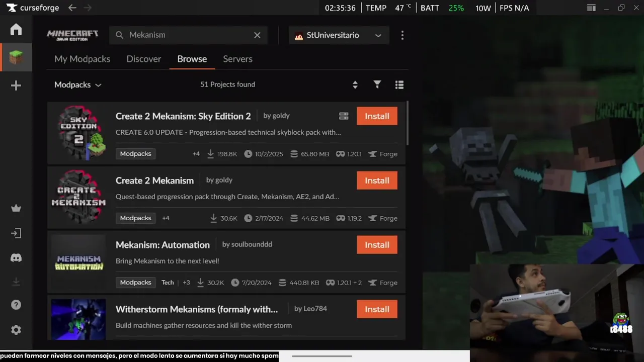Open the filter funnel icon

point(377,84)
